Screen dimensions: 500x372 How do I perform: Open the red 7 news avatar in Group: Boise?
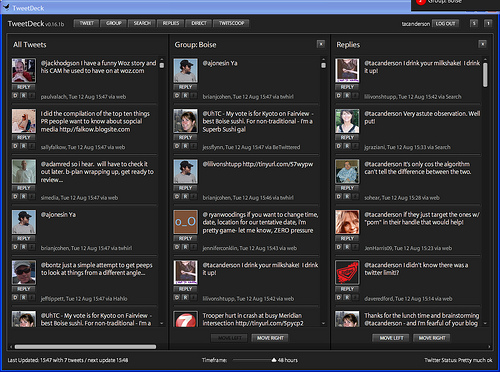coord(186,319)
